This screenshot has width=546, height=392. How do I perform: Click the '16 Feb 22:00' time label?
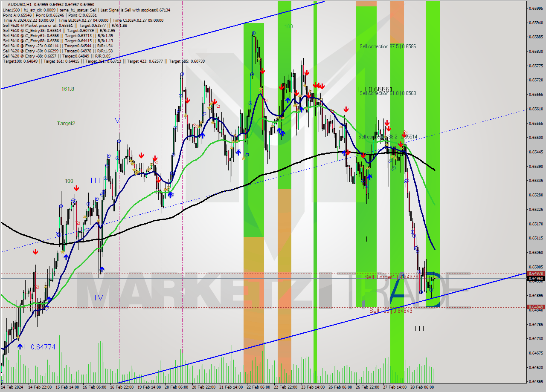coord(122,388)
